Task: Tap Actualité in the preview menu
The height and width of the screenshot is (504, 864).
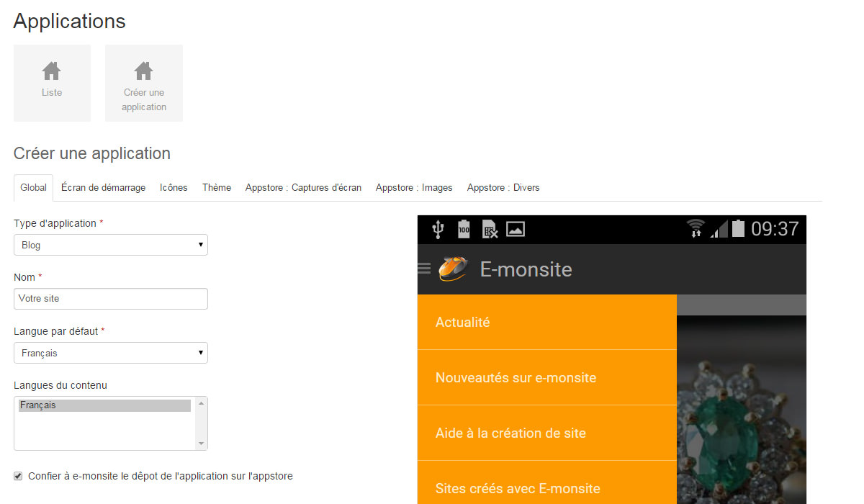Action: click(547, 322)
